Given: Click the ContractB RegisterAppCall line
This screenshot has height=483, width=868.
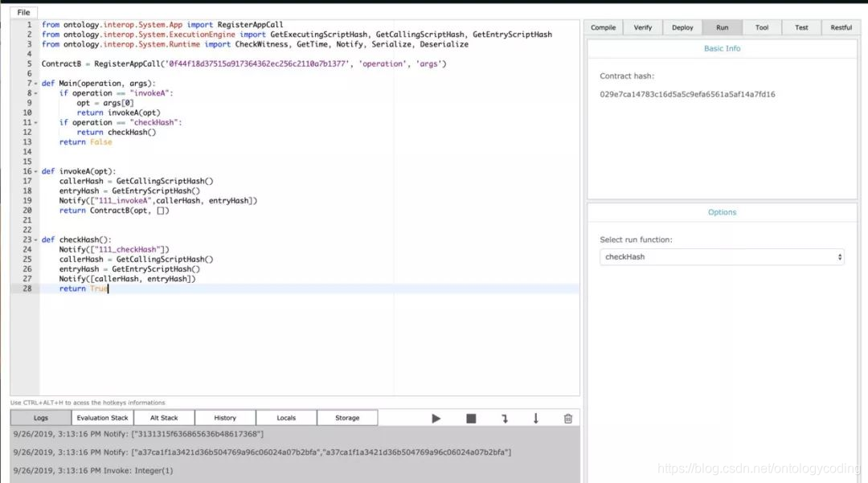Looking at the screenshot, I should click(244, 63).
